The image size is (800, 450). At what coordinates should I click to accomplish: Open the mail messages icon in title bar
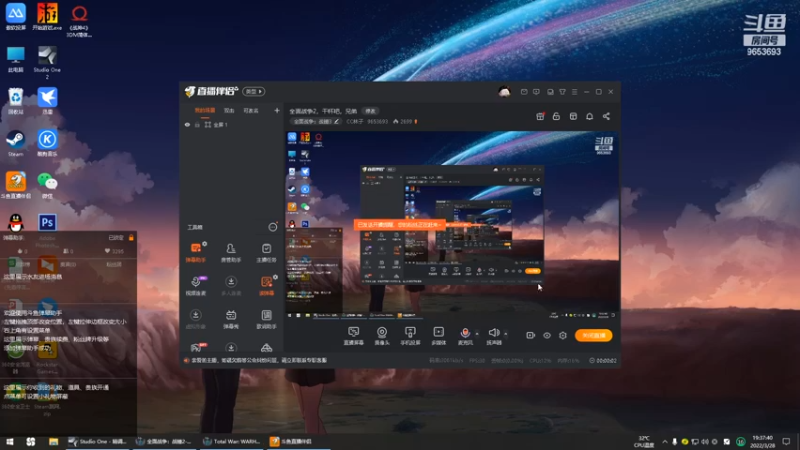tap(524, 92)
